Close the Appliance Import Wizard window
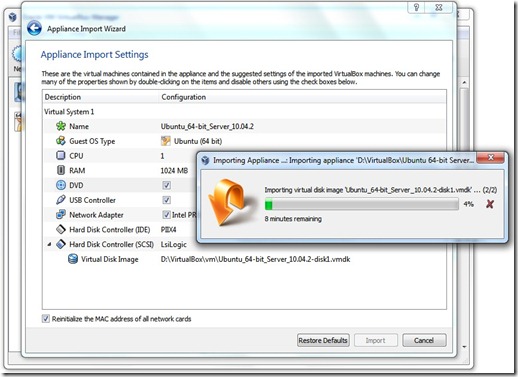Viewport: 518px width, 377px height. (439, 7)
